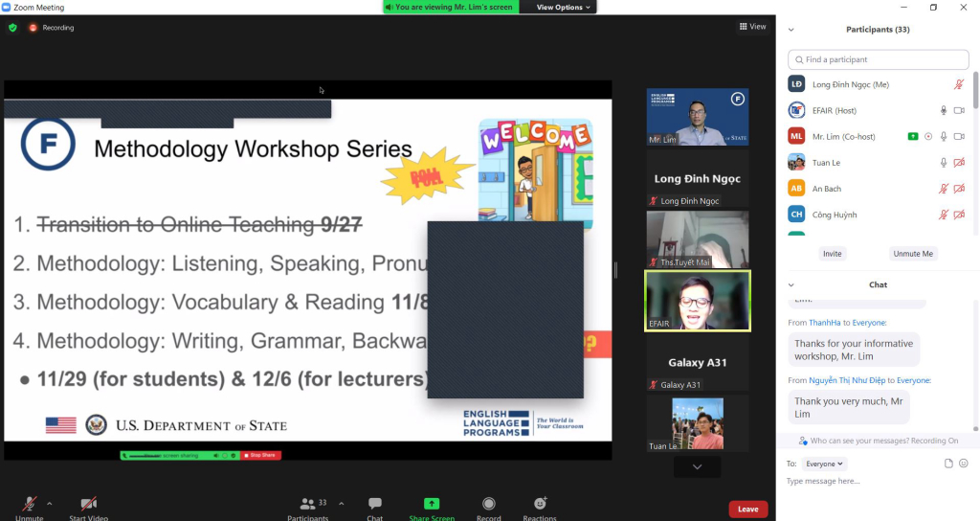Click Nguyễn Thị Như Điệp name in chat

tap(847, 380)
